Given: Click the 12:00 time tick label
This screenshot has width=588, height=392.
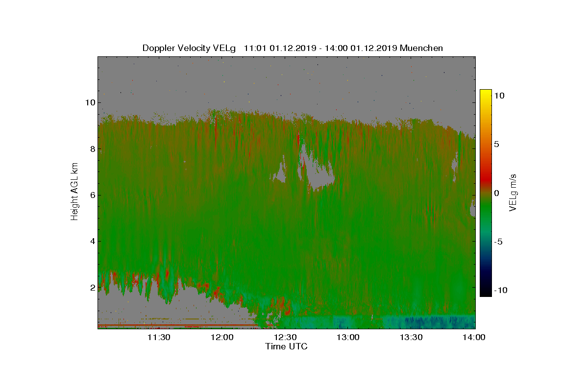Looking at the screenshot, I should pyautogui.click(x=223, y=337).
